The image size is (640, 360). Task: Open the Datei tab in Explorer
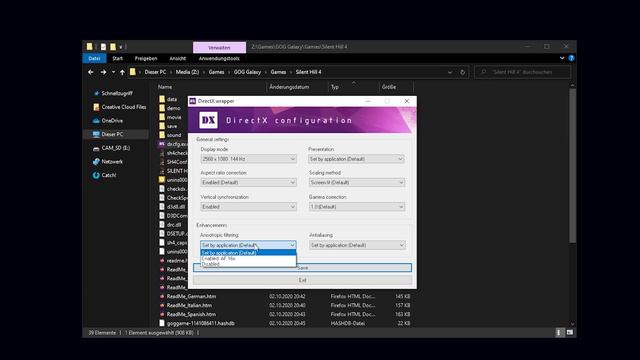tap(94, 58)
